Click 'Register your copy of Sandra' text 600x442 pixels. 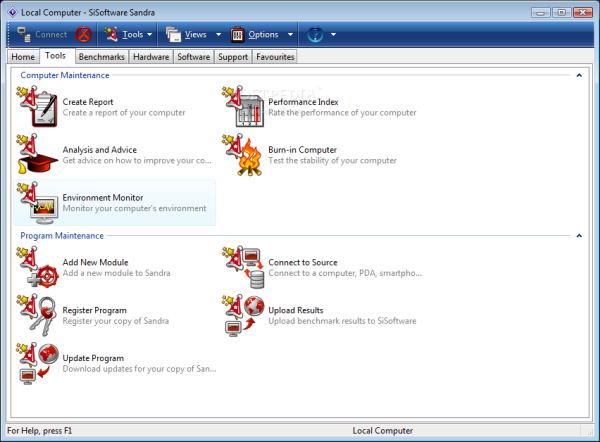click(116, 321)
